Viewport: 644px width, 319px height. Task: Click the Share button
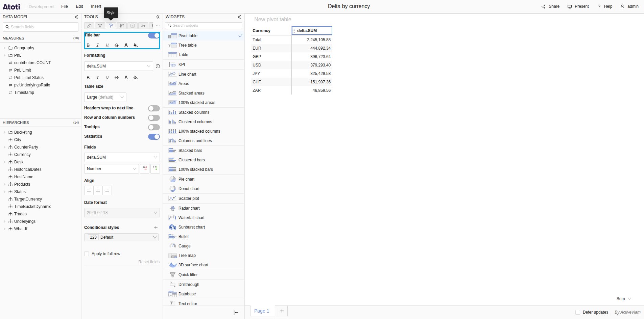(x=550, y=6)
